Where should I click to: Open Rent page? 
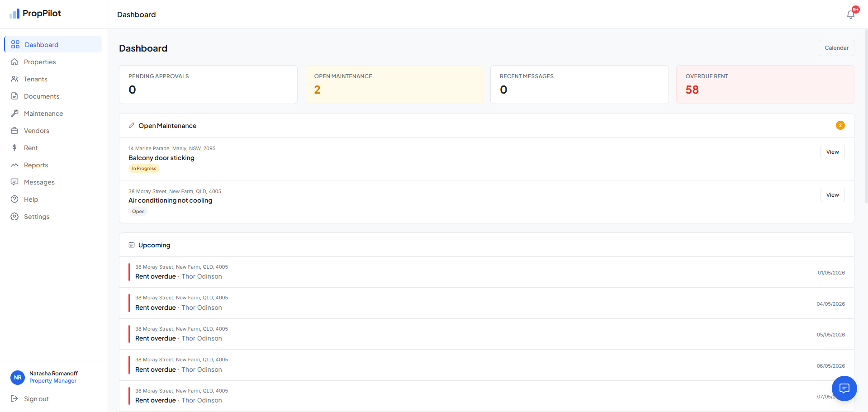click(53, 147)
